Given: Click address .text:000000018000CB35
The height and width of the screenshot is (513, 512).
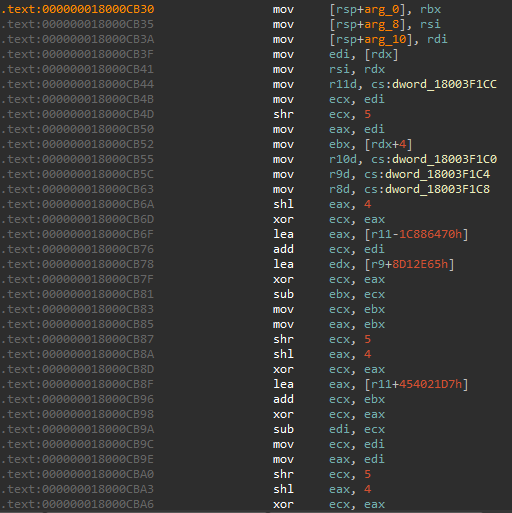Looking at the screenshot, I should pos(77,24).
